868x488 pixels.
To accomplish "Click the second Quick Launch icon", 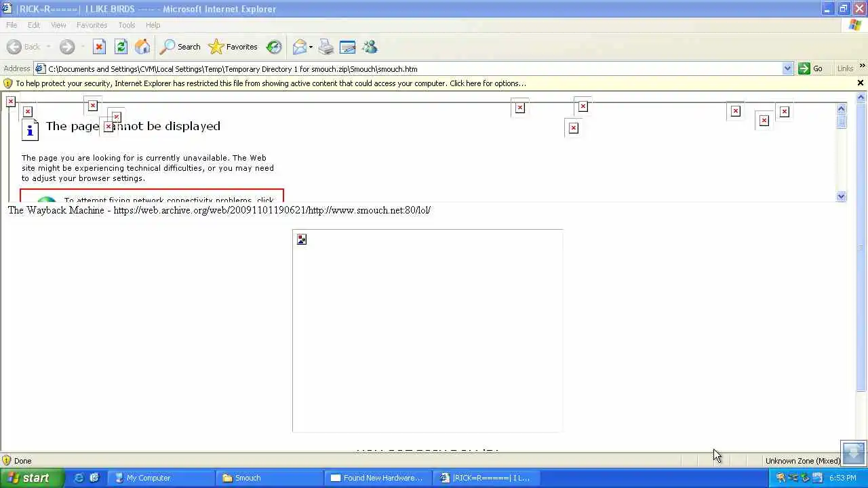I will point(94,478).
